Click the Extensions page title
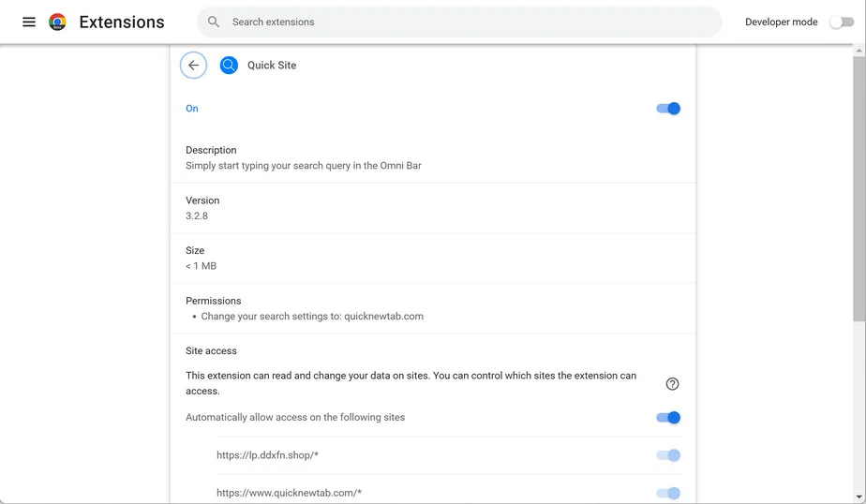 [122, 22]
